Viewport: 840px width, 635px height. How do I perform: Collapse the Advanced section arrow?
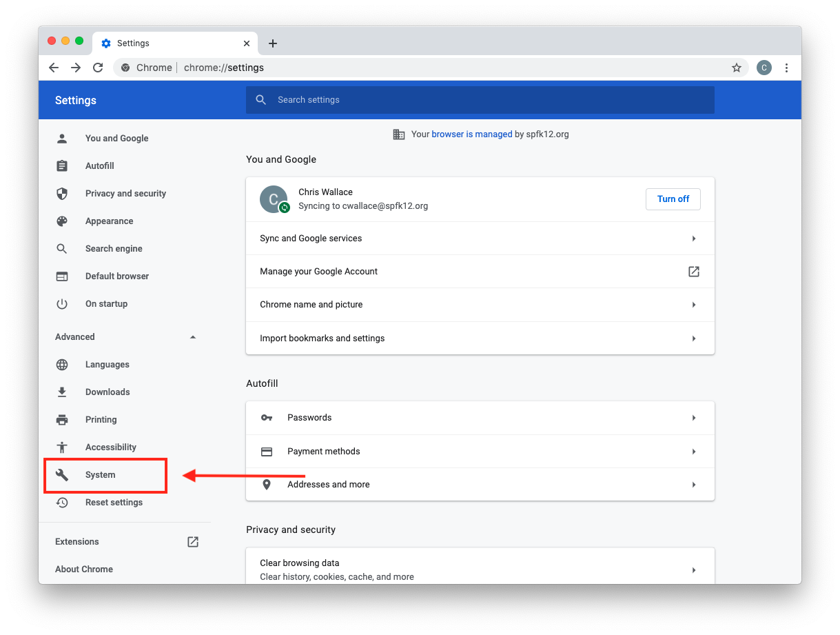[x=193, y=337]
